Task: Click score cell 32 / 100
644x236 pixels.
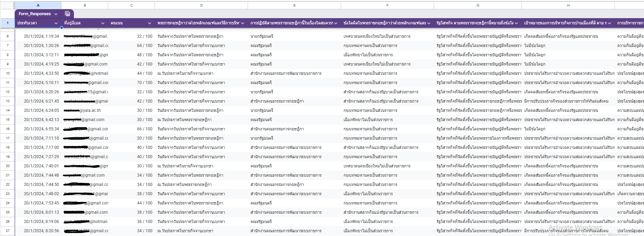Action: click(x=132, y=92)
